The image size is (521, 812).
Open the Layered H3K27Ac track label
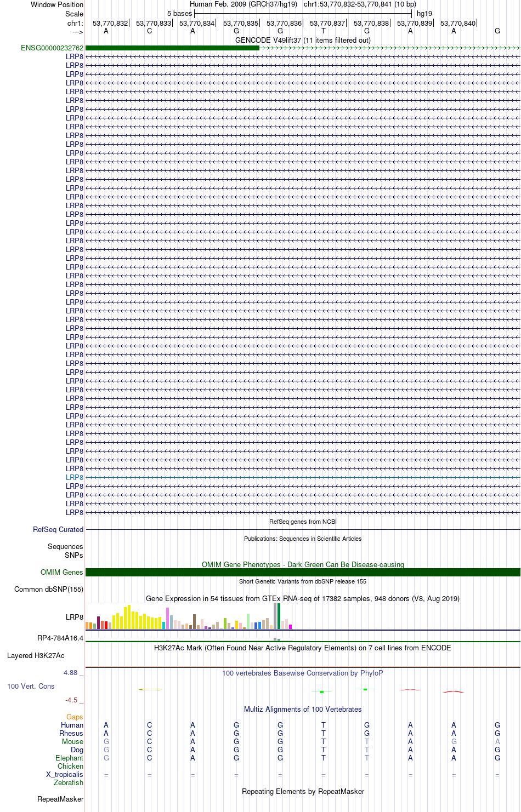(x=36, y=656)
